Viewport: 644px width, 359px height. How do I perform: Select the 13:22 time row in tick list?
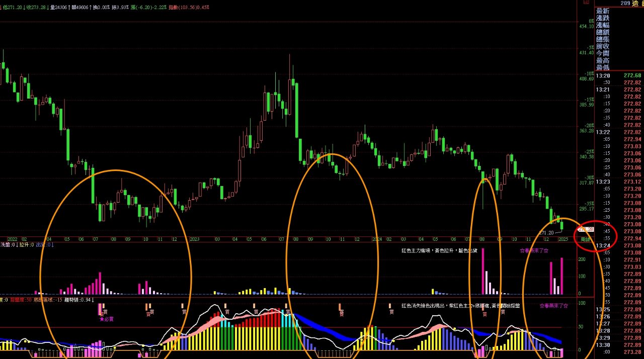pos(619,132)
